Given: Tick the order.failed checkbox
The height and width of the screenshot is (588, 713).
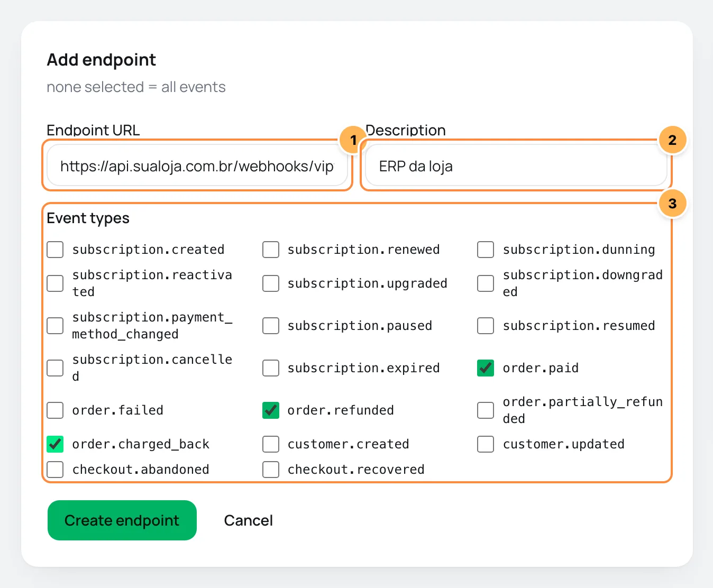Looking at the screenshot, I should (x=55, y=410).
